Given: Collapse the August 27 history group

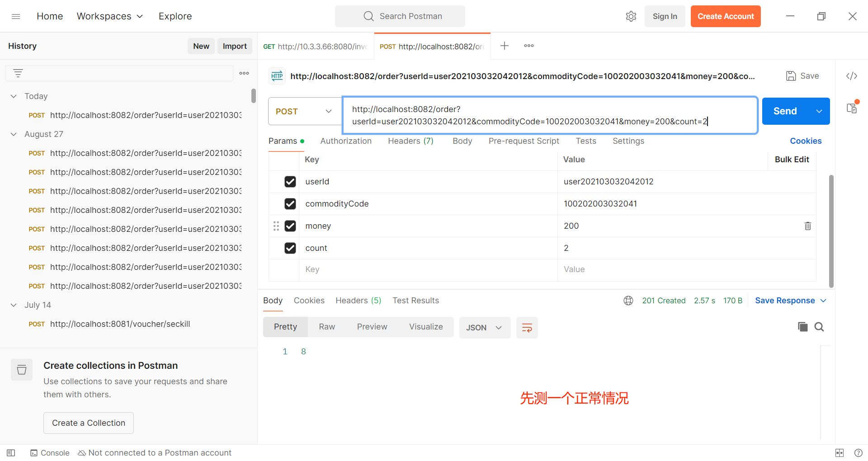Looking at the screenshot, I should coord(14,134).
